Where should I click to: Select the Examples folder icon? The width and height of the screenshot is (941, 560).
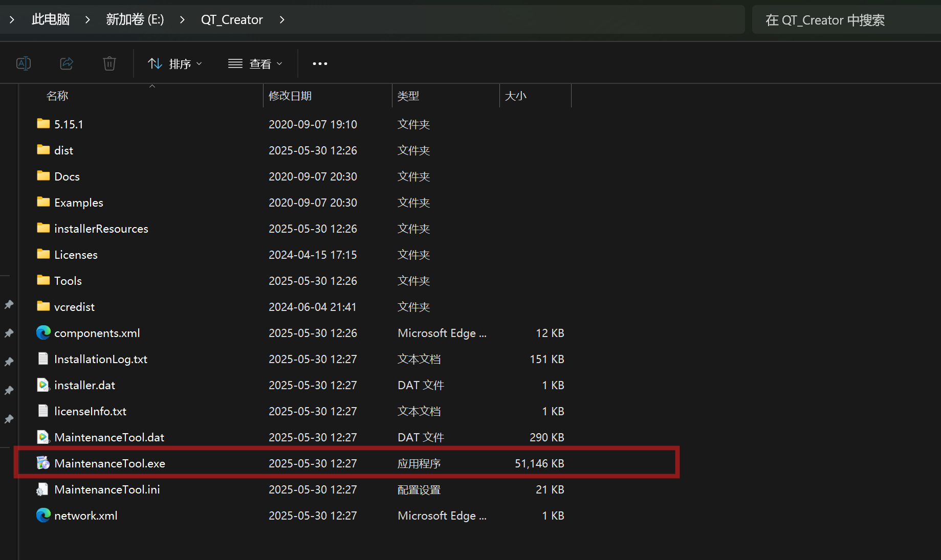(x=43, y=202)
